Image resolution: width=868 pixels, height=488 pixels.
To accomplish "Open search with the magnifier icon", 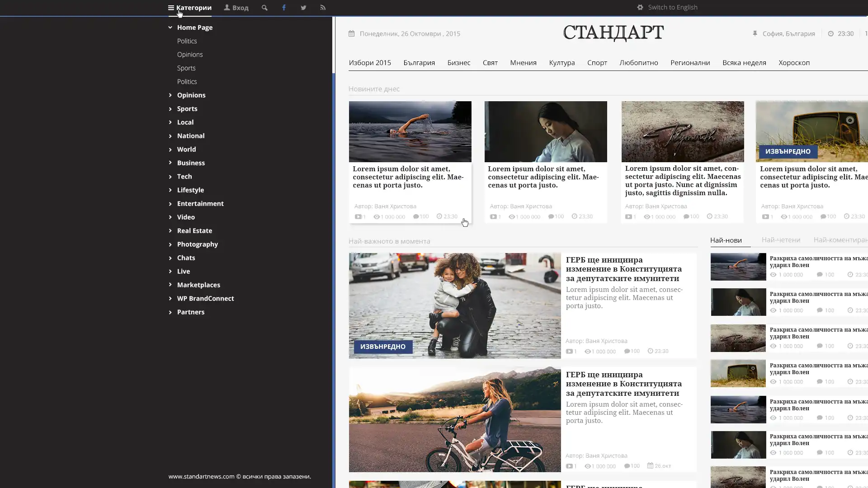I will tap(264, 7).
